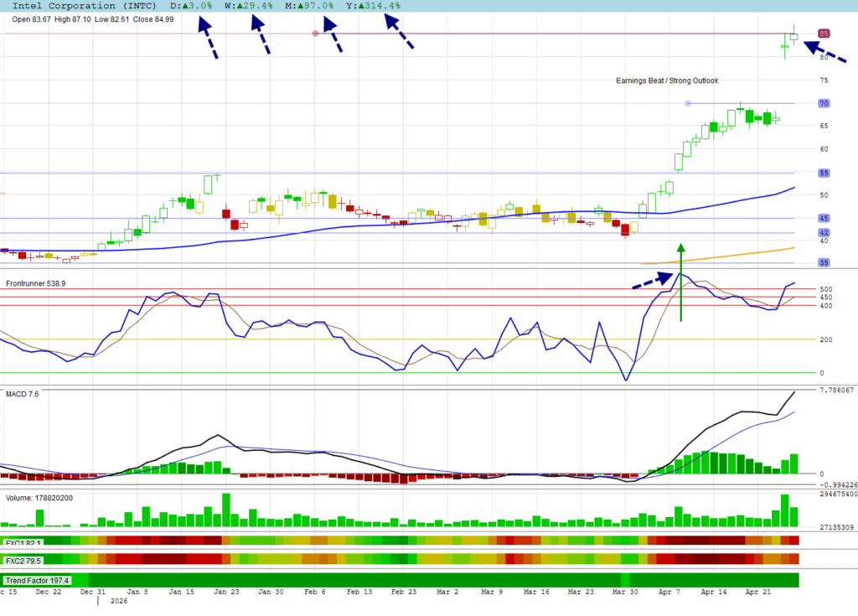Click the green up arrow in the Frontrunner panel
Image resolution: width=858 pixels, height=616 pixels.
(x=680, y=282)
